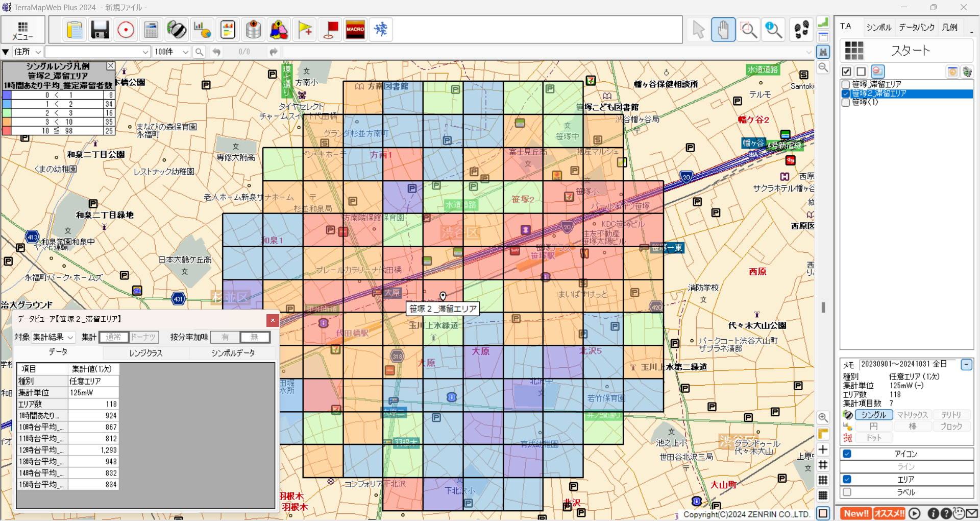This screenshot has width=980, height=521.
Task: Click the purple swatch in the legend
Action: (7, 95)
